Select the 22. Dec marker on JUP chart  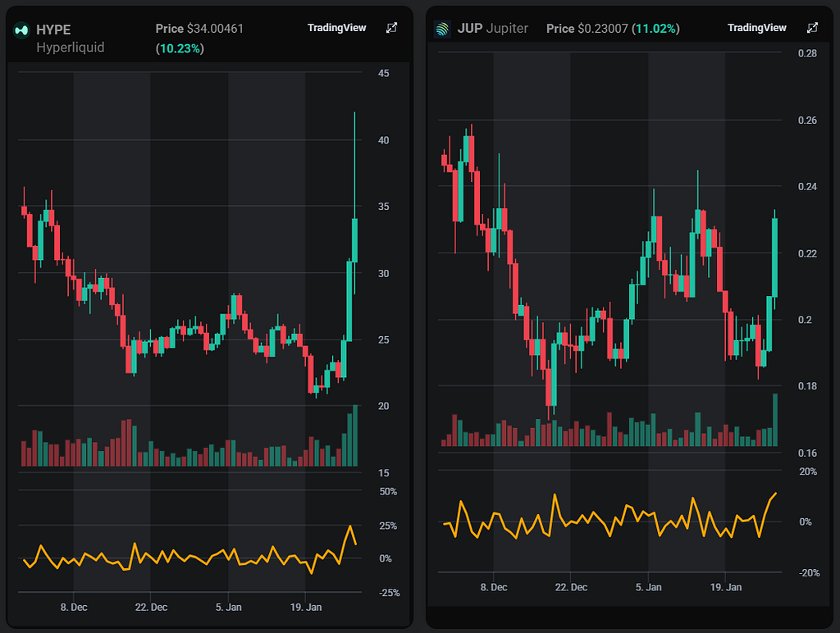571,587
